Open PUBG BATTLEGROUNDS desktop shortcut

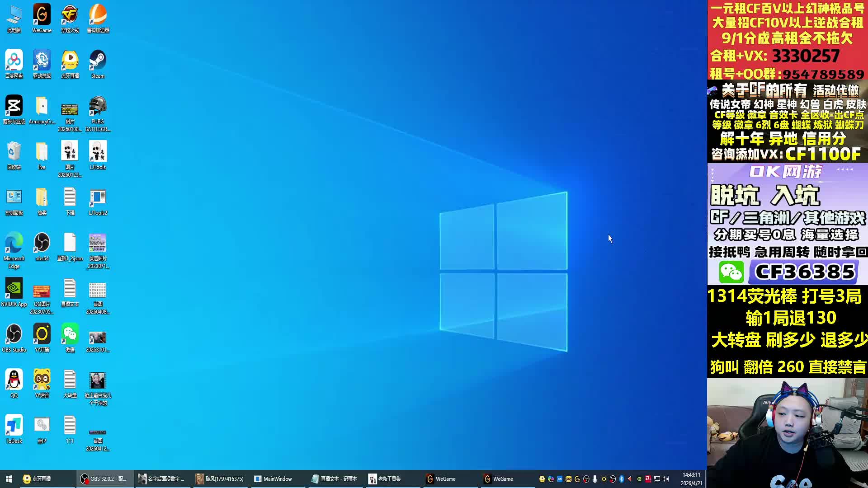click(x=98, y=107)
